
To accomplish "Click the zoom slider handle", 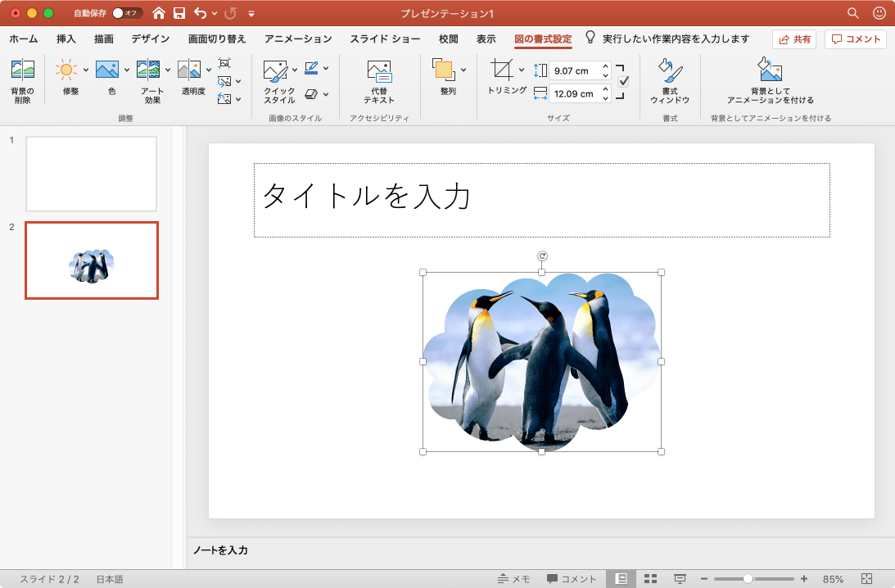I will (748, 579).
